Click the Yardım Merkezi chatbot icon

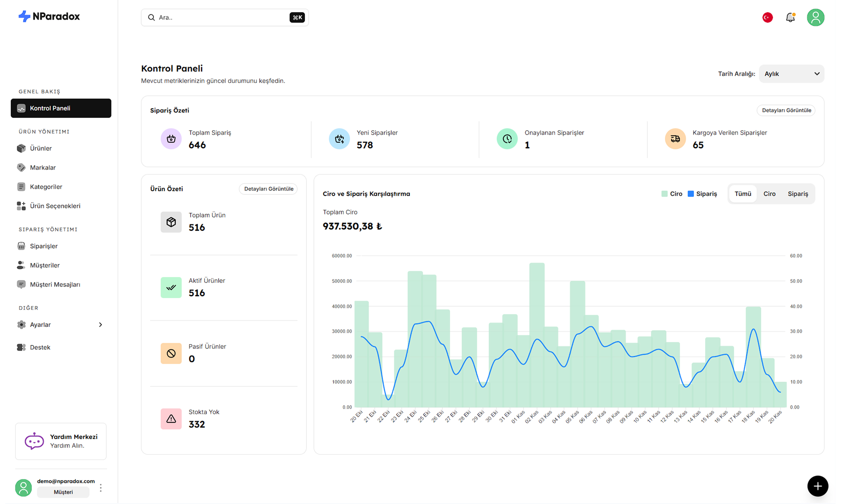(34, 441)
